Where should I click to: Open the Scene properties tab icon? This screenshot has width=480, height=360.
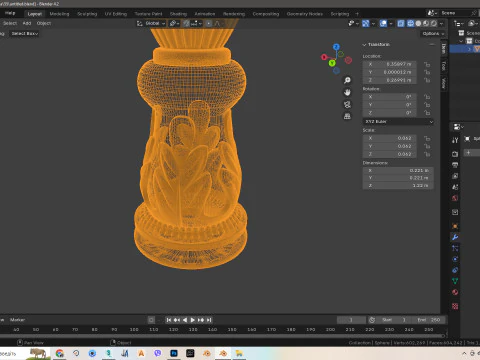(x=455, y=187)
